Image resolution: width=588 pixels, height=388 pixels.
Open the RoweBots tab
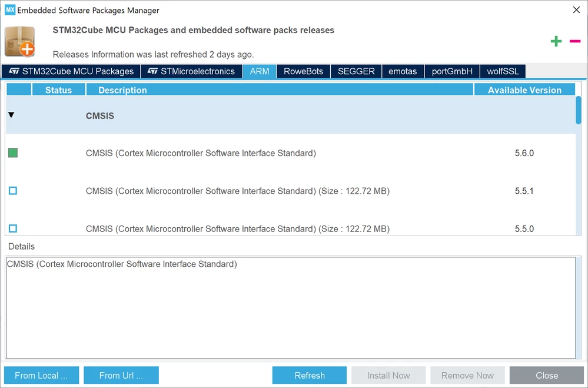(303, 71)
